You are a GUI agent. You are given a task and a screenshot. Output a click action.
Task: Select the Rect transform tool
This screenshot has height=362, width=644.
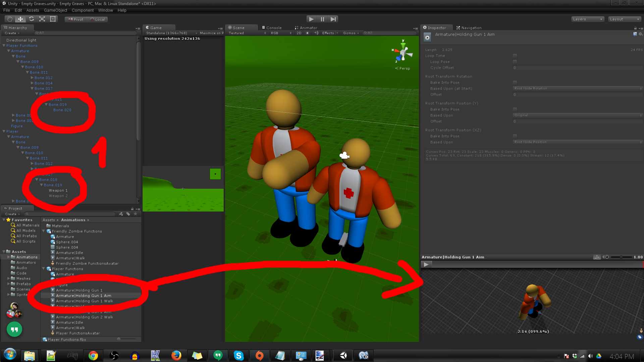click(x=53, y=19)
